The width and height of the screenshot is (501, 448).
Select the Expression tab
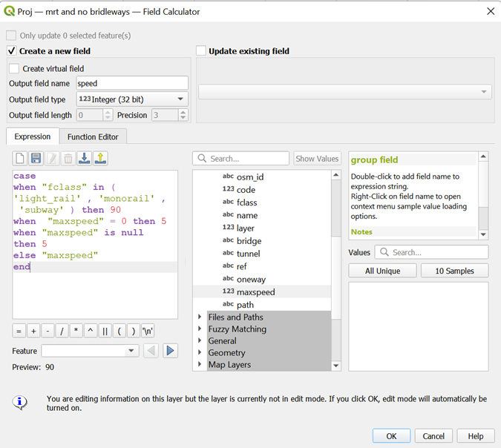click(x=32, y=136)
